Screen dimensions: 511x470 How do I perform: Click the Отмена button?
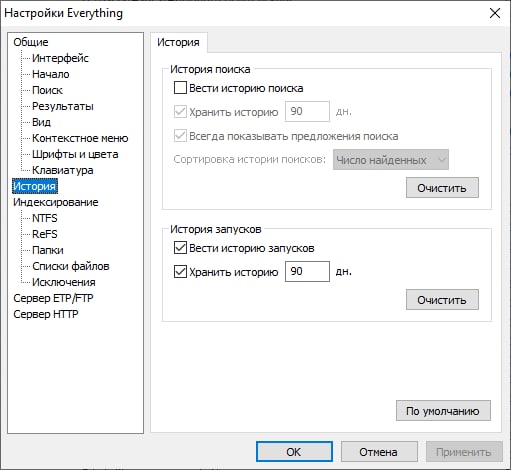click(379, 452)
